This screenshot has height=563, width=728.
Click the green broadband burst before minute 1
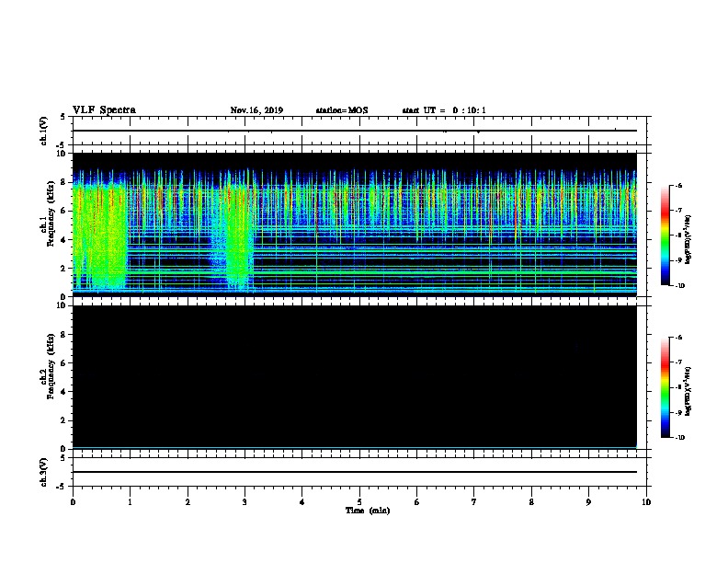point(101,237)
